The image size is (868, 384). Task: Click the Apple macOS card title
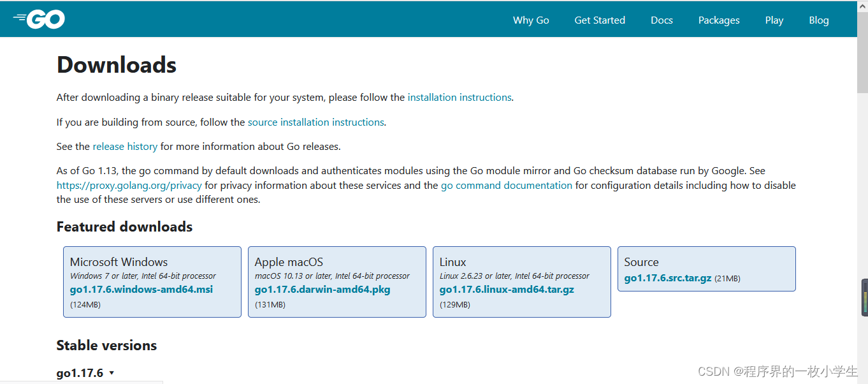pyautogui.click(x=289, y=262)
